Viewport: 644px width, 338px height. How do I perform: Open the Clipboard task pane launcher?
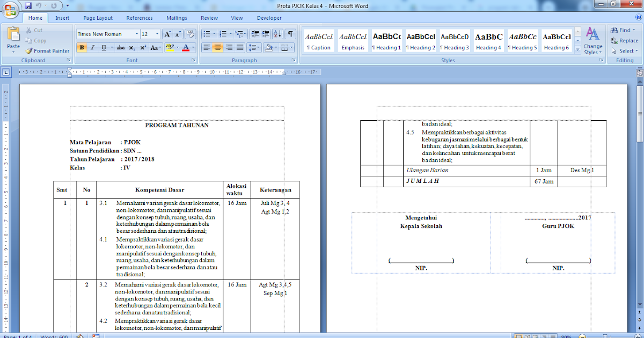(x=69, y=61)
